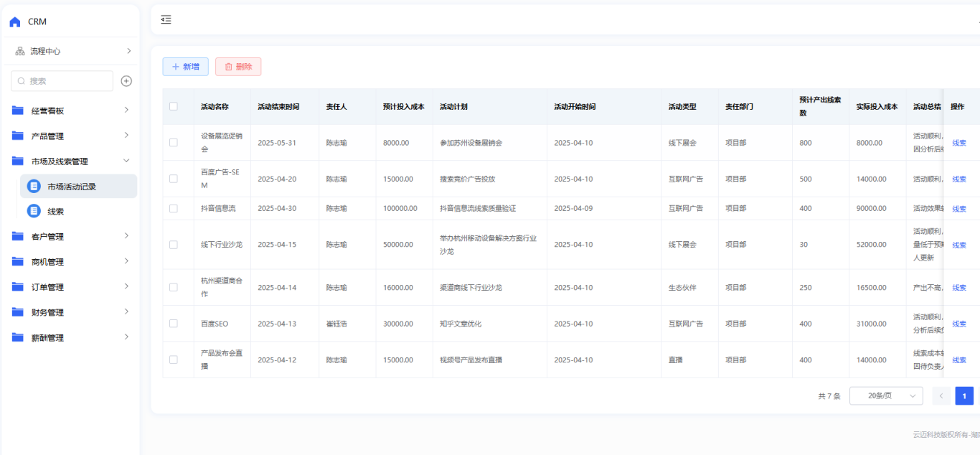The height and width of the screenshot is (455, 980).
Task: Check the 线下行业沙龙 row checkbox
Action: pyautogui.click(x=173, y=244)
